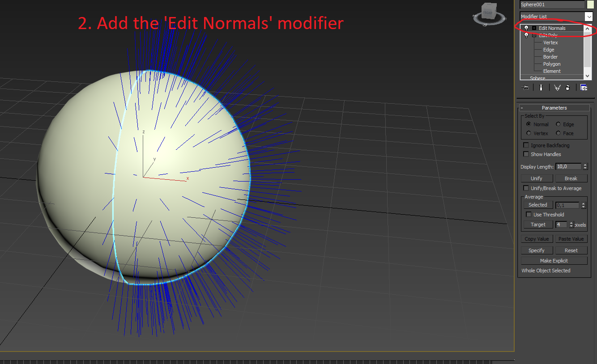Check Unify/Break to Average option

coord(526,188)
